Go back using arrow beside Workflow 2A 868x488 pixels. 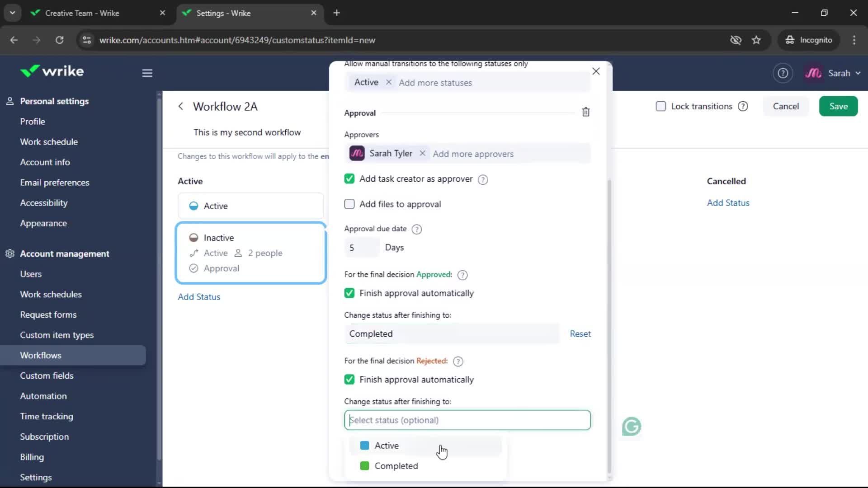(181, 106)
